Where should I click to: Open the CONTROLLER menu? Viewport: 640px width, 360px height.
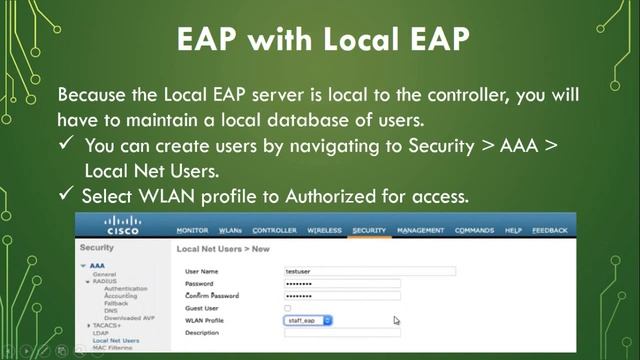pyautogui.click(x=274, y=231)
